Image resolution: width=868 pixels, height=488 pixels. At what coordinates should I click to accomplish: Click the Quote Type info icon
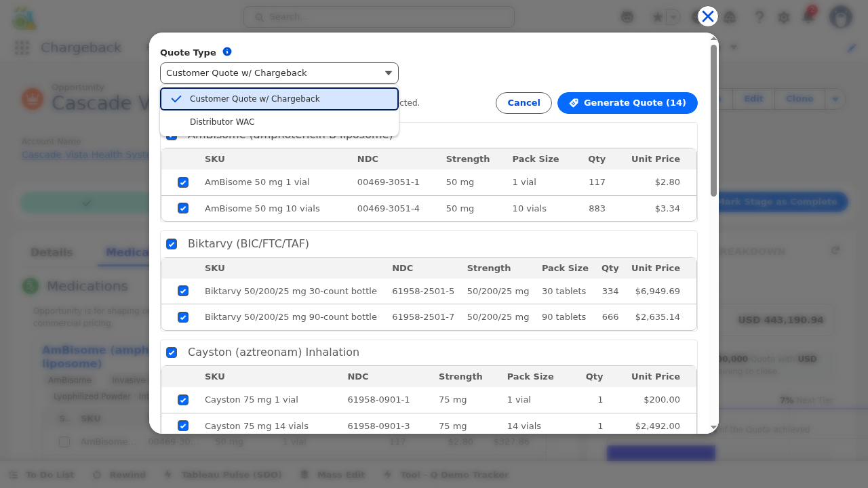(227, 52)
